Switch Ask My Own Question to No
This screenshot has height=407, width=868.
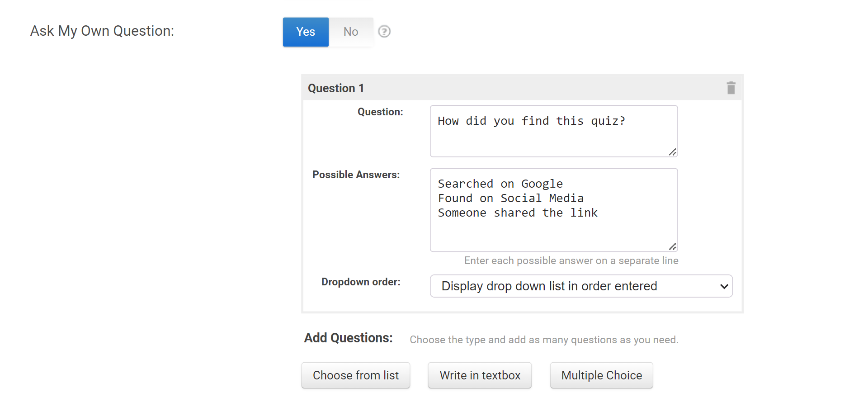coord(350,32)
